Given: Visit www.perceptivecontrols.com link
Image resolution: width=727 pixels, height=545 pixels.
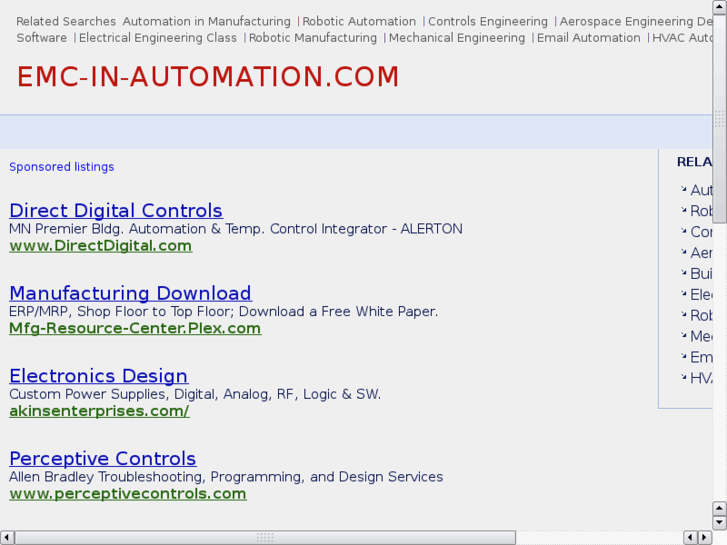Looking at the screenshot, I should 128,494.
